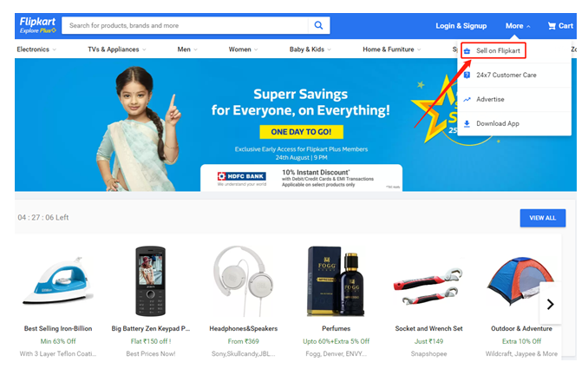588x382 pixels.
Task: Open the Headphones&Speakers product thumbnail
Action: point(244,281)
